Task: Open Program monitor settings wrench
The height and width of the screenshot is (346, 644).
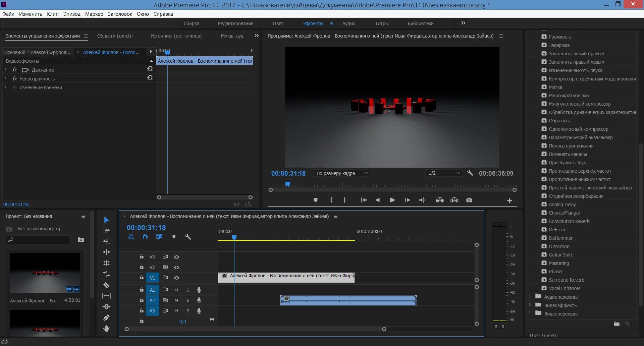Action: click(x=470, y=173)
